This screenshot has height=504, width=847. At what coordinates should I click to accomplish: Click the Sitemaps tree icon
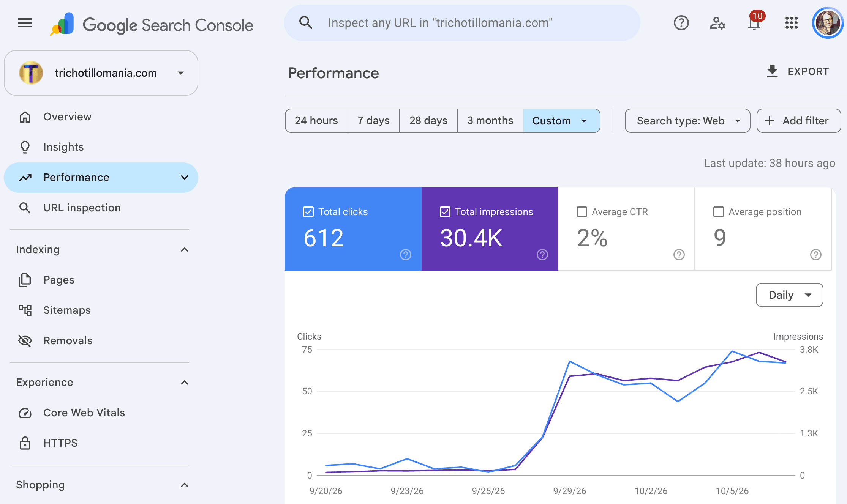point(25,310)
